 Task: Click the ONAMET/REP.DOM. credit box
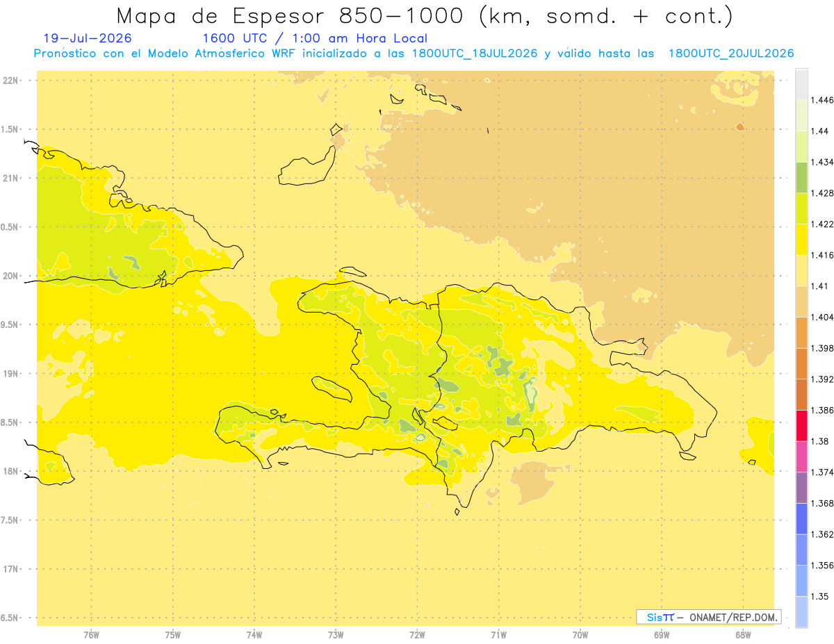point(708,617)
